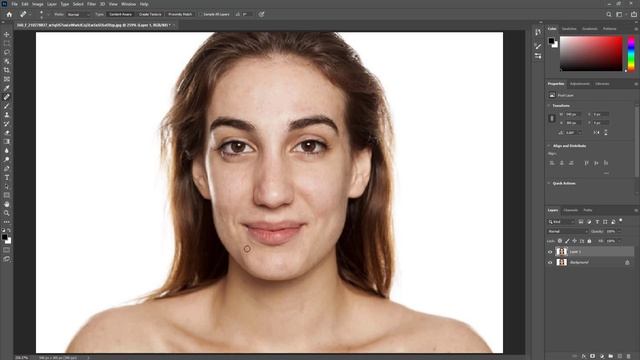Switch to the Swatches tab

[569, 29]
